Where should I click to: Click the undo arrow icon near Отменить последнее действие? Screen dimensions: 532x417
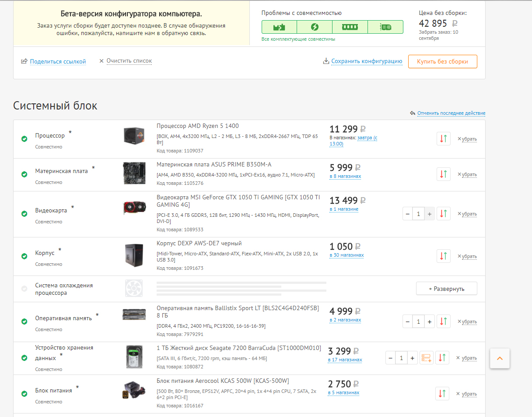pyautogui.click(x=413, y=113)
